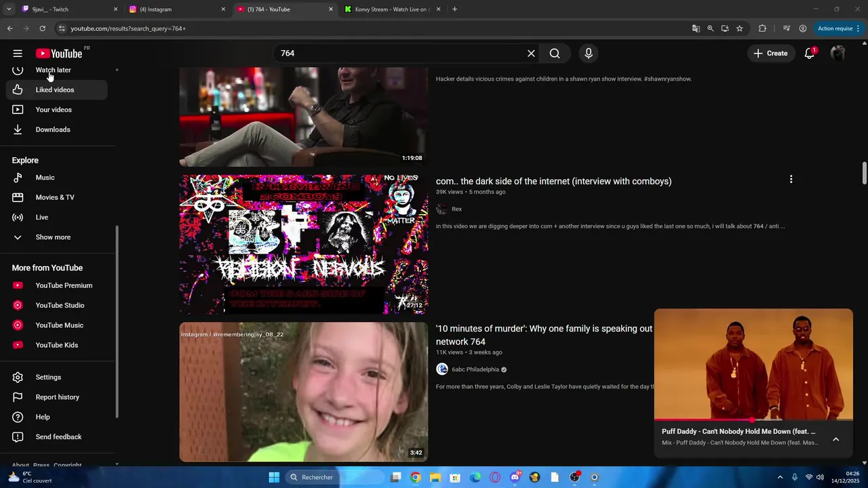Go to Your videos

tap(57, 110)
